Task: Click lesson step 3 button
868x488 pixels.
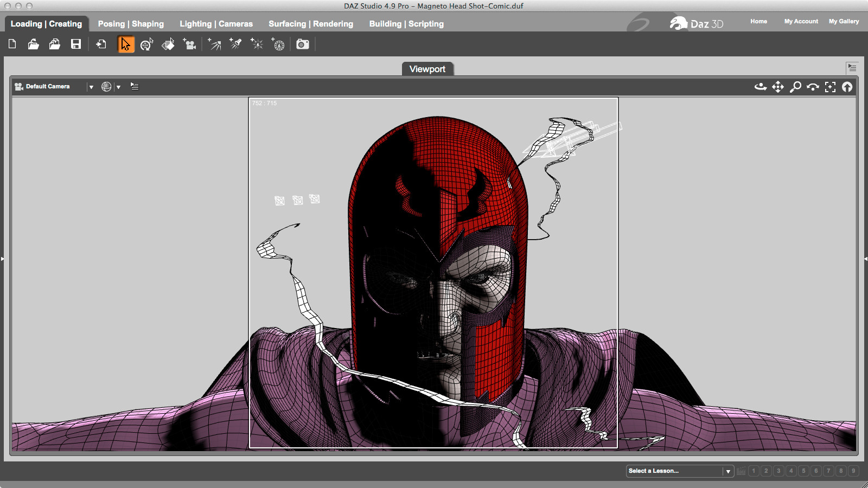Action: tap(778, 471)
